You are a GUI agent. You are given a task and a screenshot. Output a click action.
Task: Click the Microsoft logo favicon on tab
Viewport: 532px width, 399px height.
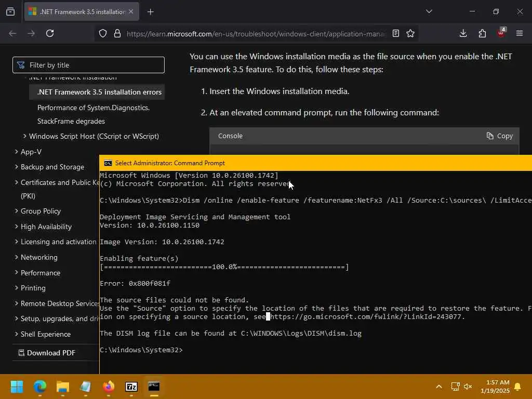[33, 11]
